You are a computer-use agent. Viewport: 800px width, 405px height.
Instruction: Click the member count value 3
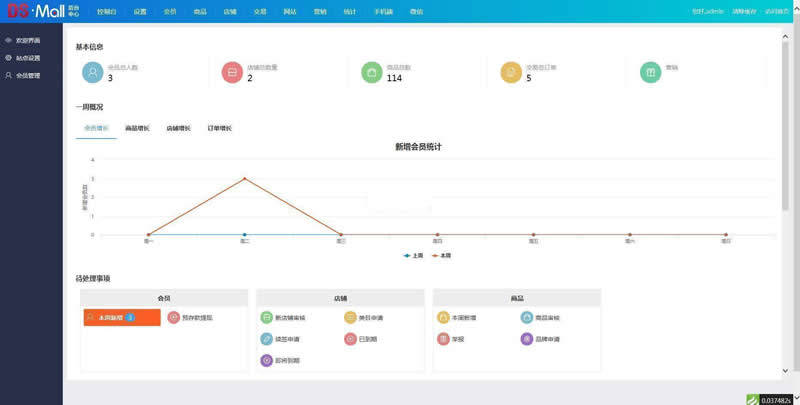click(x=110, y=78)
